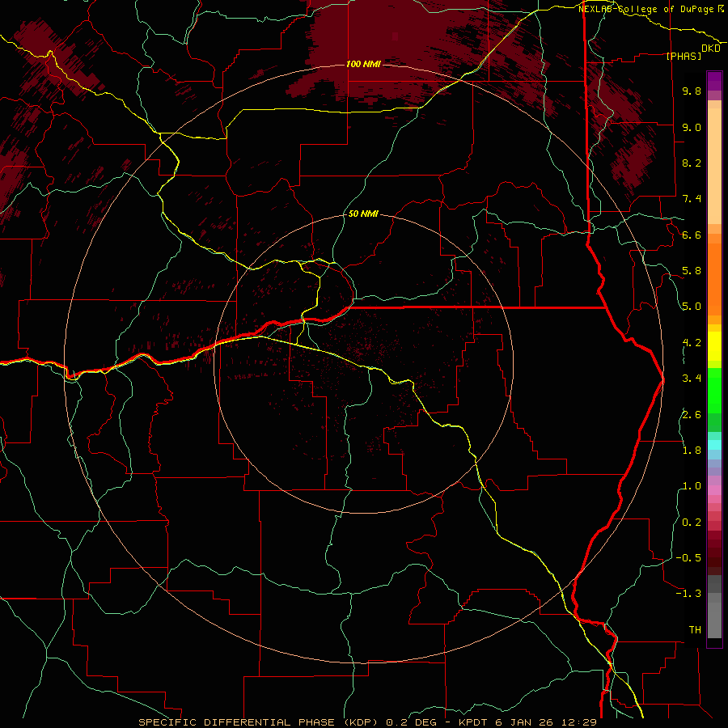728x728 pixels.
Task: Pick the cyan swatch near 1.8
Action: 714,445
